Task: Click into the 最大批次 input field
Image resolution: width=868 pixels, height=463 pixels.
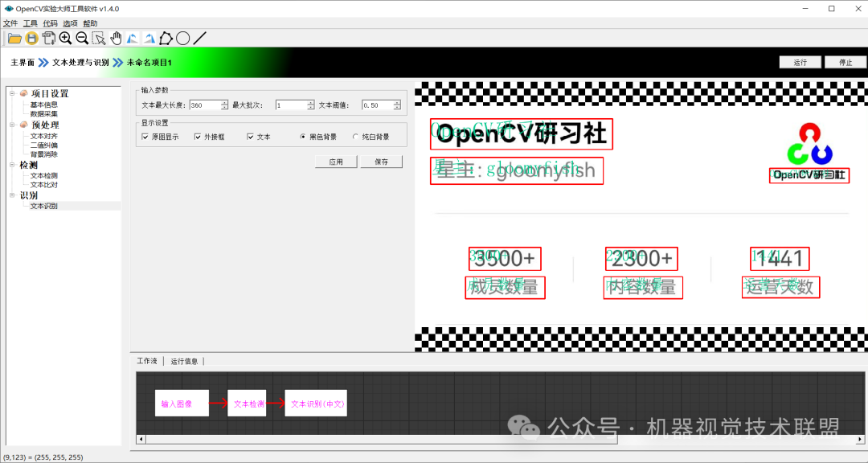Action: tap(291, 105)
